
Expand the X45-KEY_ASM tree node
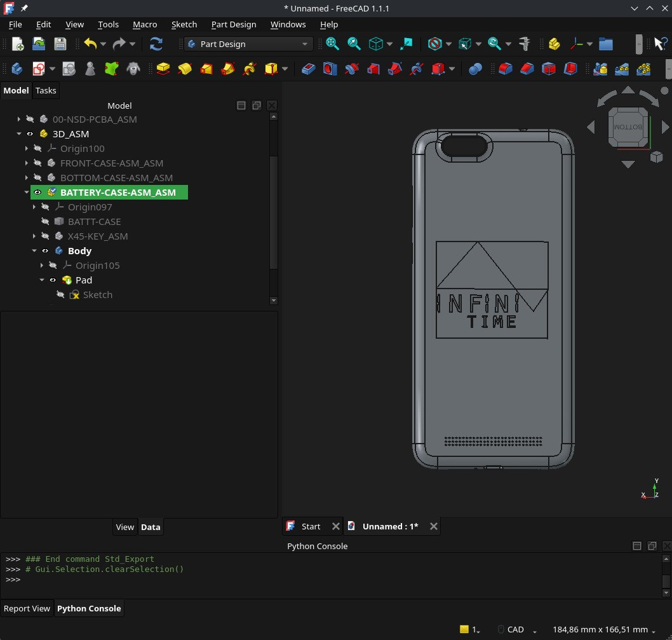pyautogui.click(x=34, y=236)
